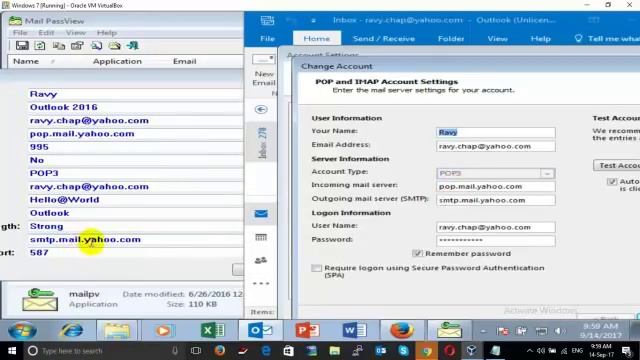
Task: Sort by the Email column header in Mail PassView
Action: (x=184, y=61)
